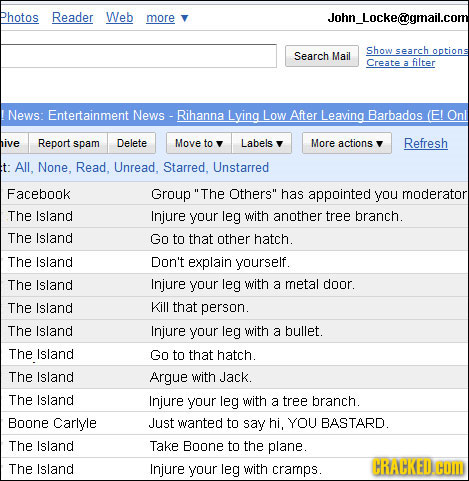Open the Labels dropdown menu
This screenshot has width=469, height=481.
pos(262,143)
